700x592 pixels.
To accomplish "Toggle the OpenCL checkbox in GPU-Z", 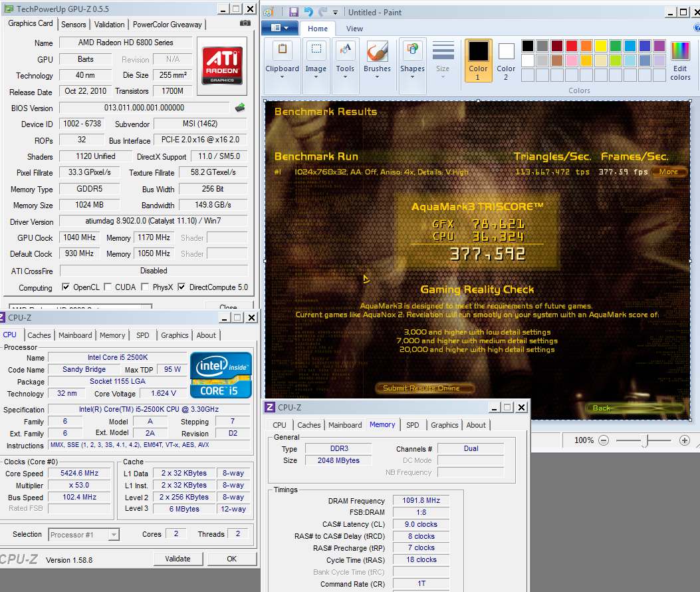I will click(66, 287).
